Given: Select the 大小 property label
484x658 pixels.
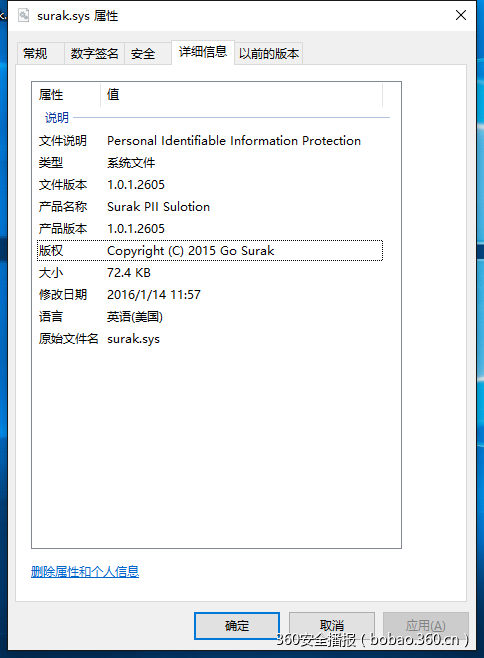Looking at the screenshot, I should (51, 273).
